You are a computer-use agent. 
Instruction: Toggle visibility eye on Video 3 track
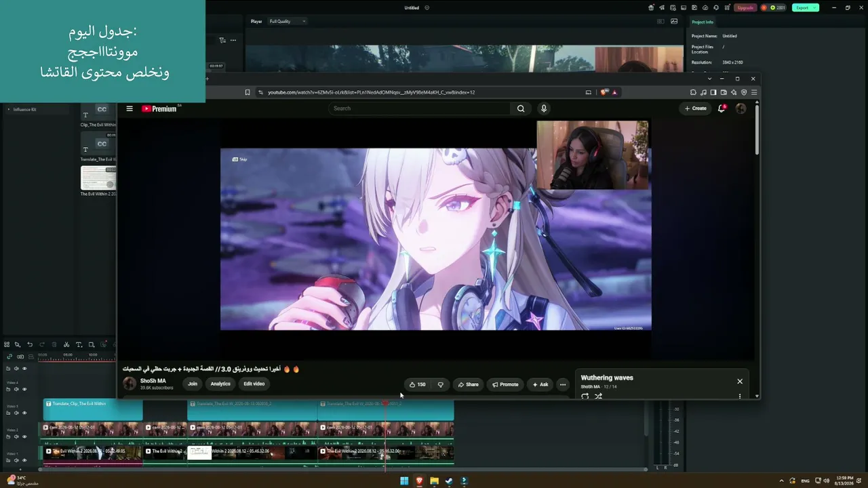coord(24,413)
